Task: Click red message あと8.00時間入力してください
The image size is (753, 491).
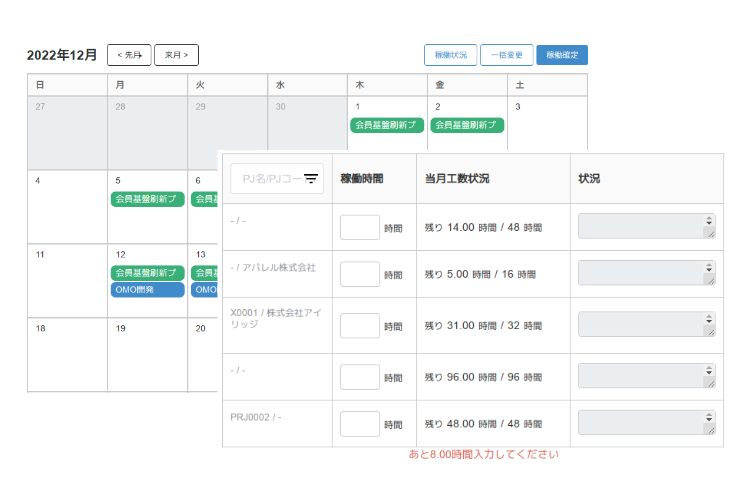Action: pos(484,454)
